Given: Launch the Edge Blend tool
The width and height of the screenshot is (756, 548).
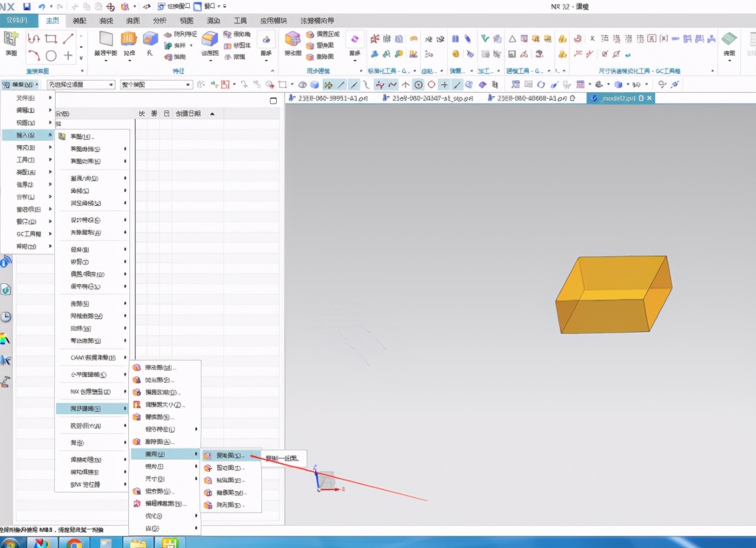Looking at the screenshot, I should click(210, 39).
